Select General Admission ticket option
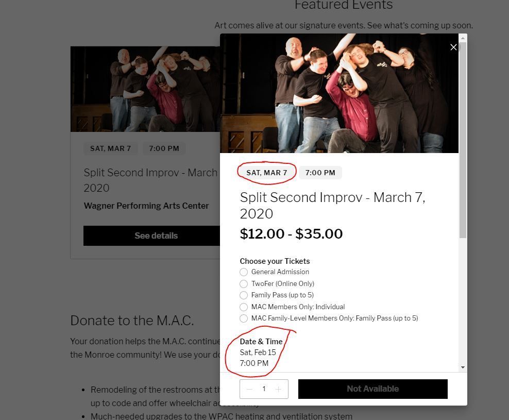This screenshot has height=420, width=509. pyautogui.click(x=244, y=272)
